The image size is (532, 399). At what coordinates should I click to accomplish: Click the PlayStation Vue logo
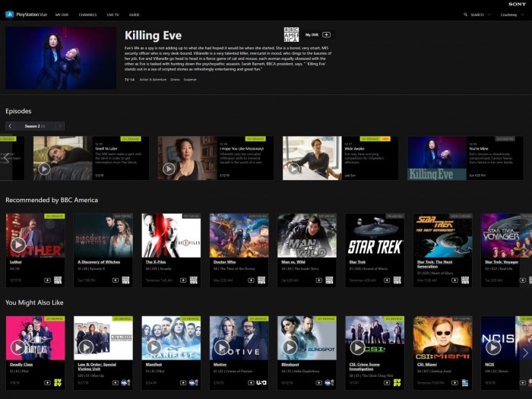pyautogui.click(x=26, y=14)
